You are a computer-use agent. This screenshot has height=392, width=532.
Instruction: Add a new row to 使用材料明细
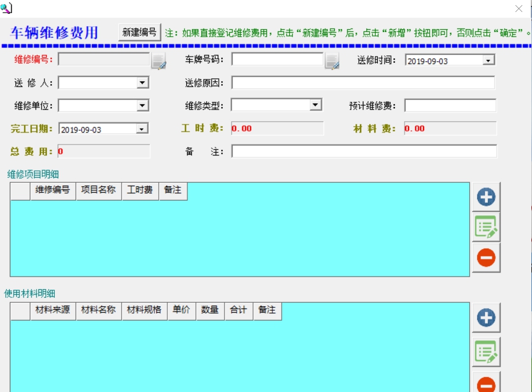(486, 317)
